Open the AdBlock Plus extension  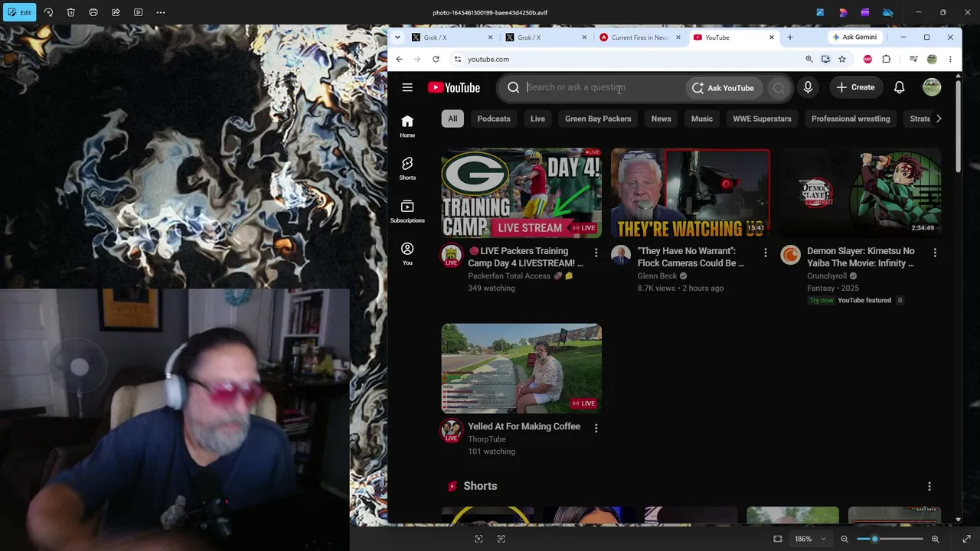tap(867, 59)
